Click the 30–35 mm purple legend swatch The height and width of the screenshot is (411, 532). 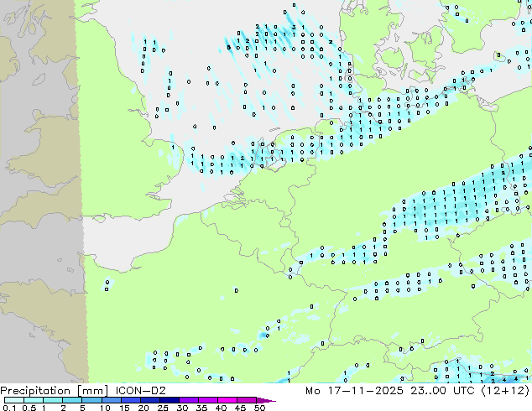188,400
